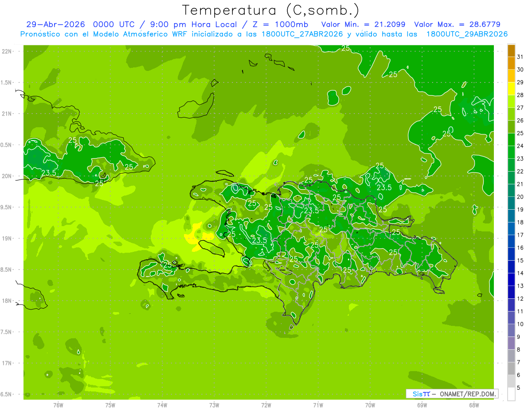Select the Valor Max. = 28.6779 text
The image size is (532, 411).
click(x=457, y=24)
